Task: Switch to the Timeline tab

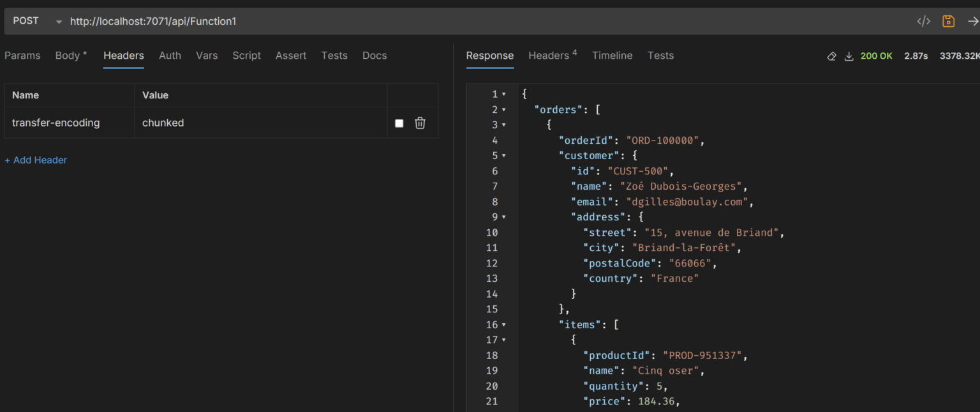Action: coord(612,56)
